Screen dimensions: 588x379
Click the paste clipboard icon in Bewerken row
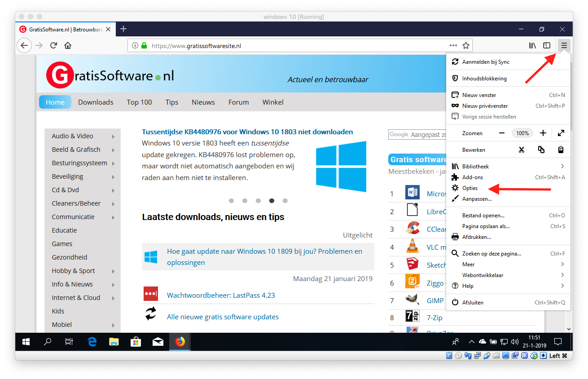[561, 150]
